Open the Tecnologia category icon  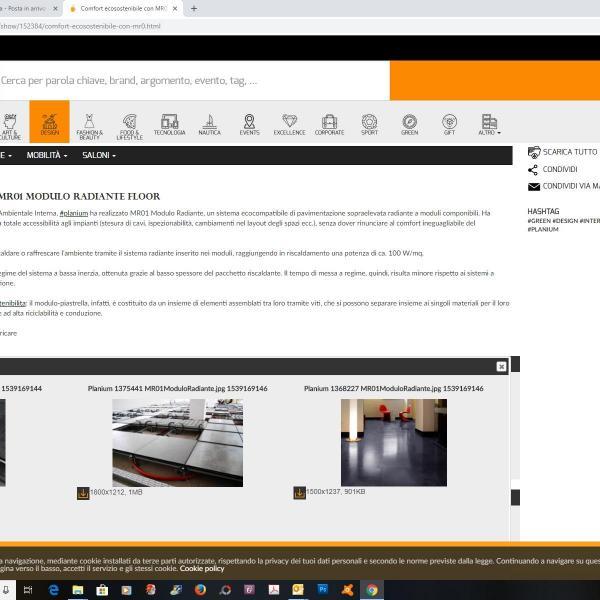tap(170, 124)
